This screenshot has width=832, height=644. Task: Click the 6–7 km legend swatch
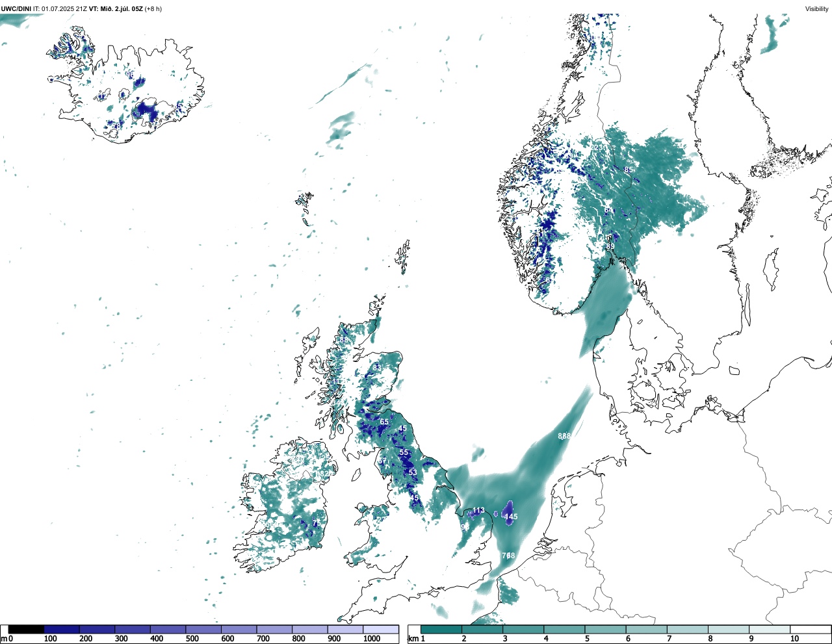(x=646, y=630)
